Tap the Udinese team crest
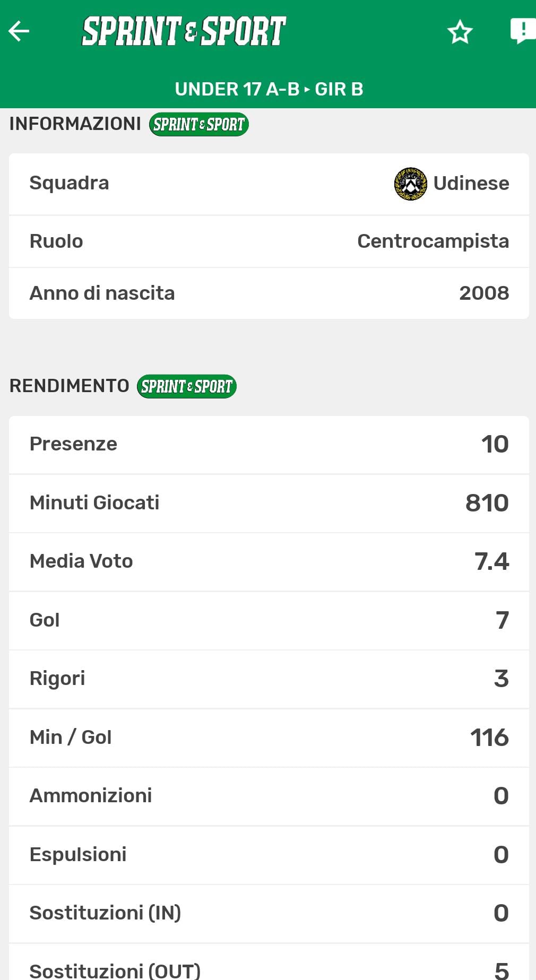Viewport: 536px width, 980px height. tap(410, 184)
